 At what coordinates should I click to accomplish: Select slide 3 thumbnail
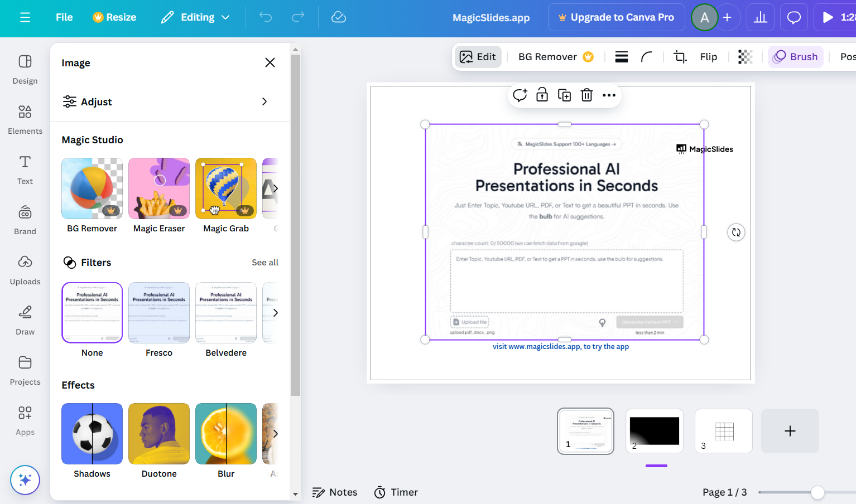(724, 431)
